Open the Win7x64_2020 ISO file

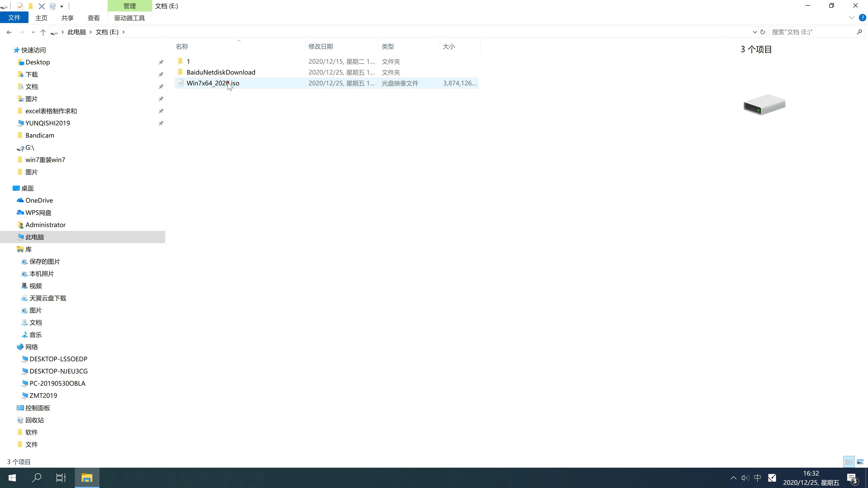pyautogui.click(x=213, y=83)
